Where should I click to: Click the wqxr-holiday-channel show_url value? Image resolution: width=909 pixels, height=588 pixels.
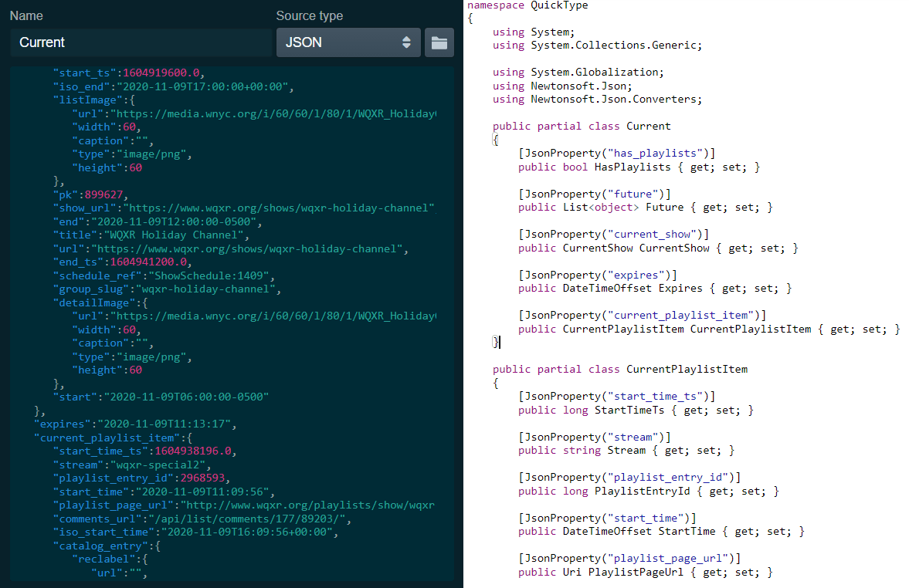point(281,208)
